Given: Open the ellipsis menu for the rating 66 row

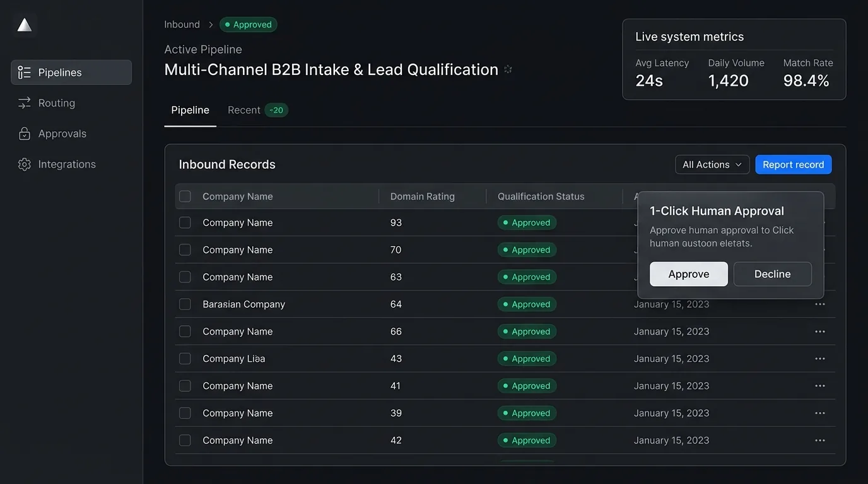Looking at the screenshot, I should point(820,331).
